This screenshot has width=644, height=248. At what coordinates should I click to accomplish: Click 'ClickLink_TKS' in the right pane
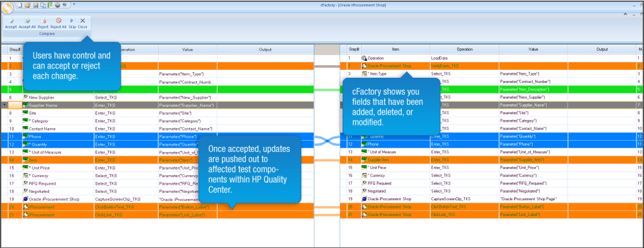coord(443,214)
